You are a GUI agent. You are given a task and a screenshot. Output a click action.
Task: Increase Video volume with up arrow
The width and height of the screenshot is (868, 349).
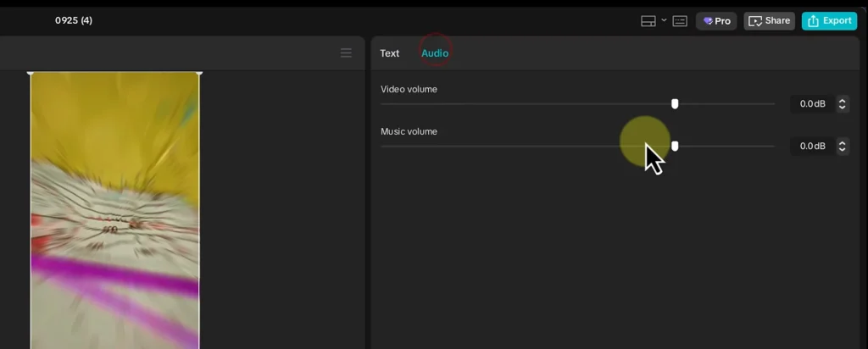tap(843, 100)
